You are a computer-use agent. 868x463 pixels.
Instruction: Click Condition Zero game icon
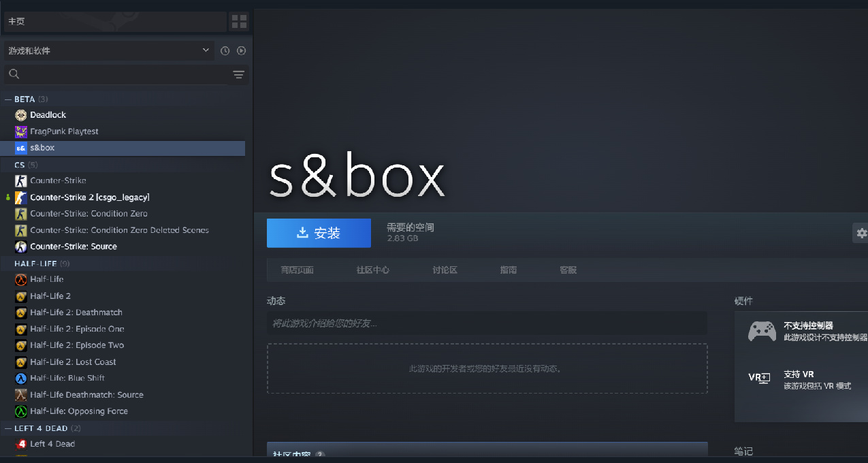pos(21,214)
